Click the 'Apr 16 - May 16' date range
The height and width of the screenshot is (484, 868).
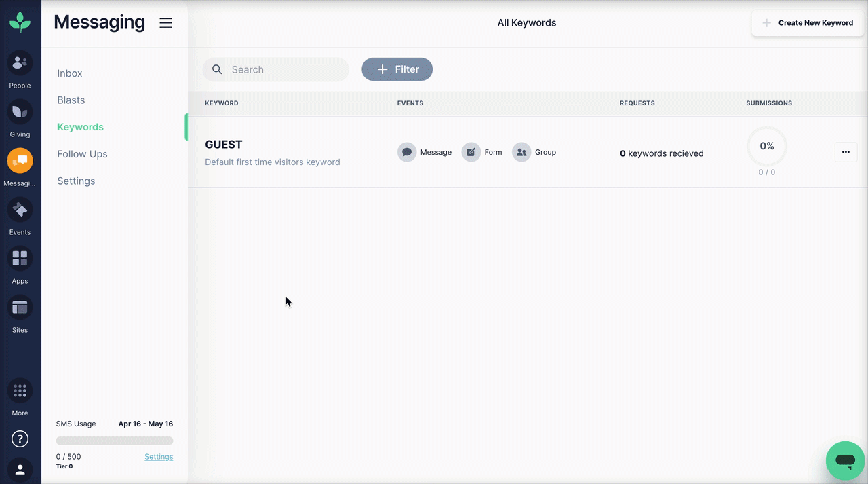pyautogui.click(x=146, y=424)
